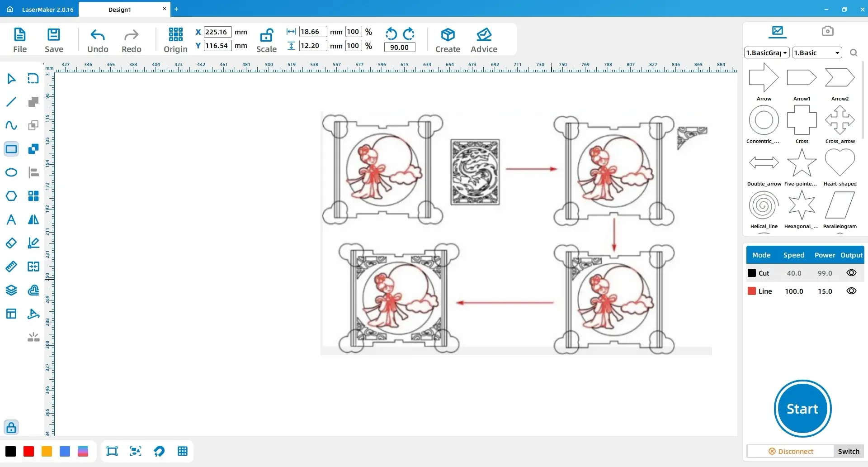Click the mirror flip icon
The image size is (868, 467).
tap(33, 219)
